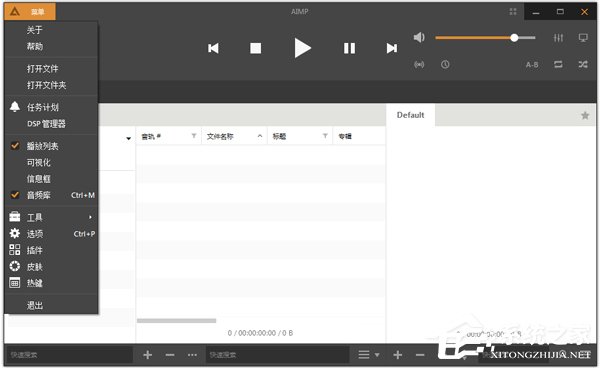600x368 pixels.
Task: Expand the library grouping dropdown arrow
Action: click(129, 138)
